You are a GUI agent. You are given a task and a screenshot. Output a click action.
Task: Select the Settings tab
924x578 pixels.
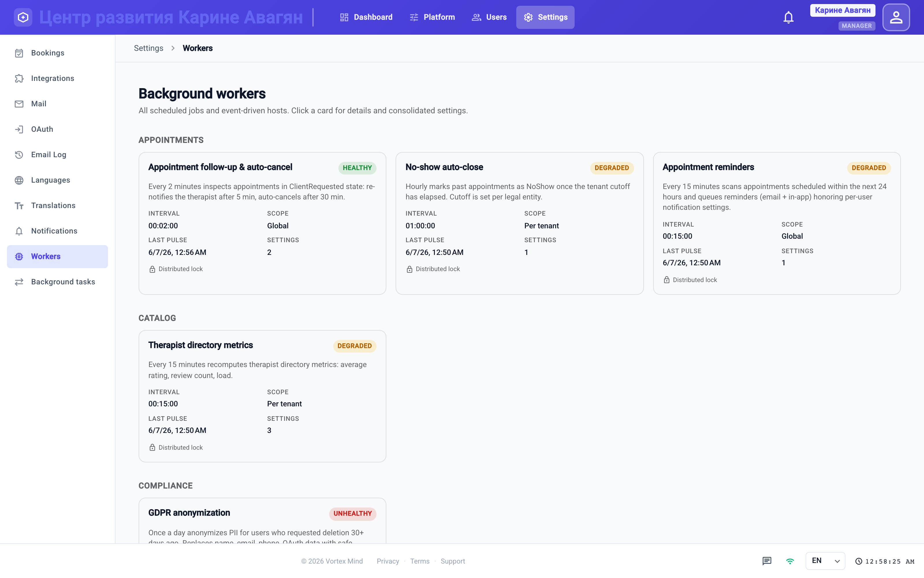[545, 17]
